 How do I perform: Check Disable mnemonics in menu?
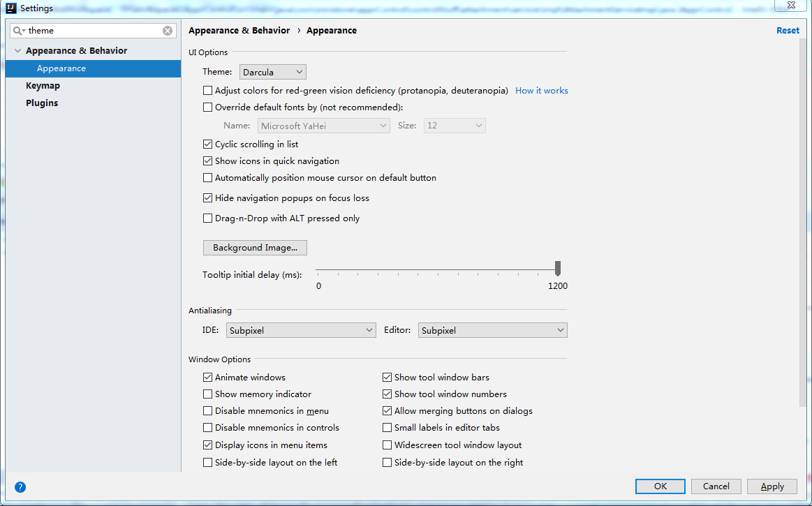pyautogui.click(x=207, y=410)
